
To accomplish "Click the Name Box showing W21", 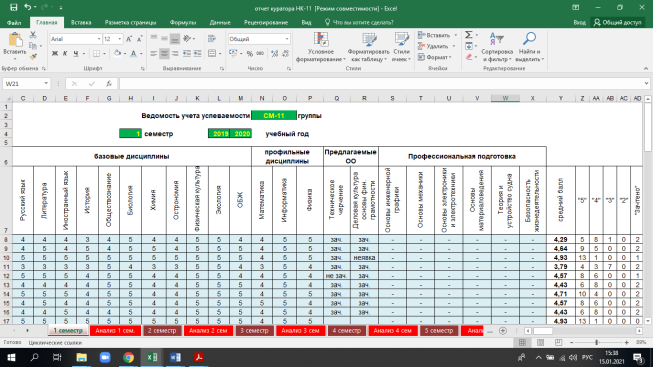I will 26,84.
